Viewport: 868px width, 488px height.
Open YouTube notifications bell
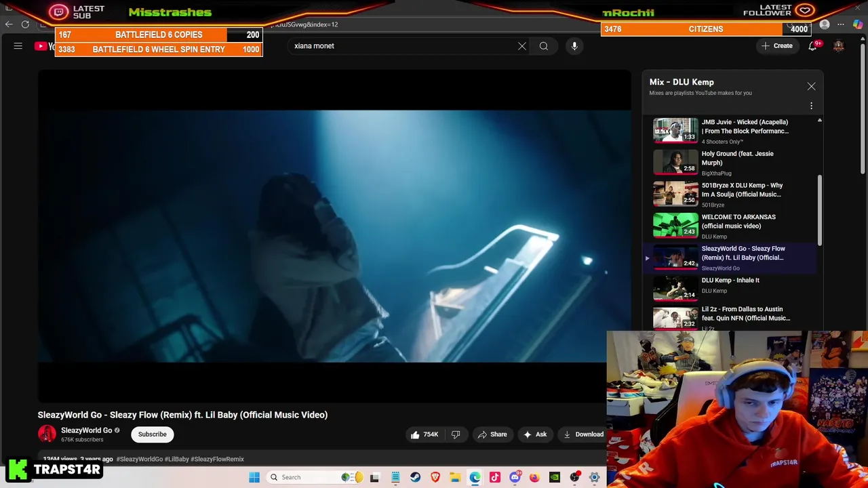[x=812, y=46]
